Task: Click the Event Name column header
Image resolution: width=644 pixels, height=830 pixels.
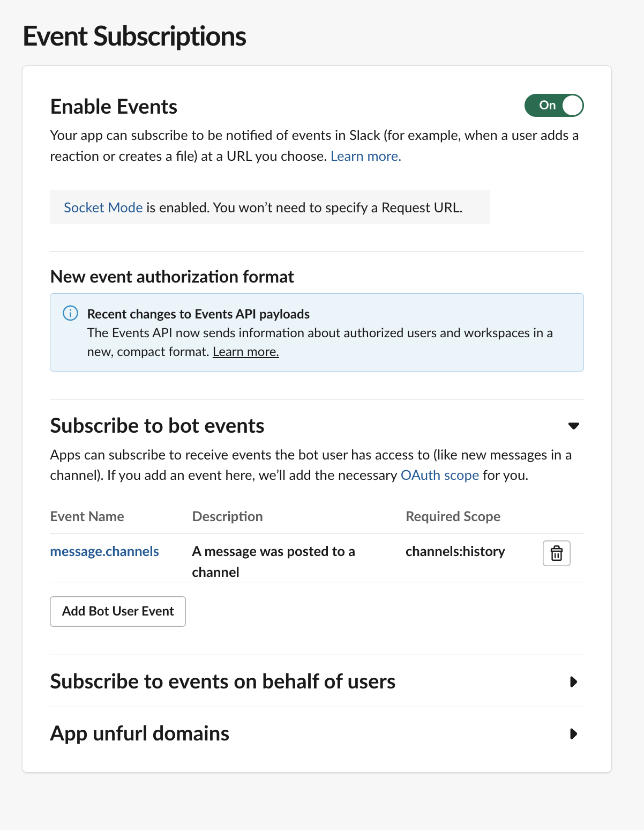Action: click(86, 516)
